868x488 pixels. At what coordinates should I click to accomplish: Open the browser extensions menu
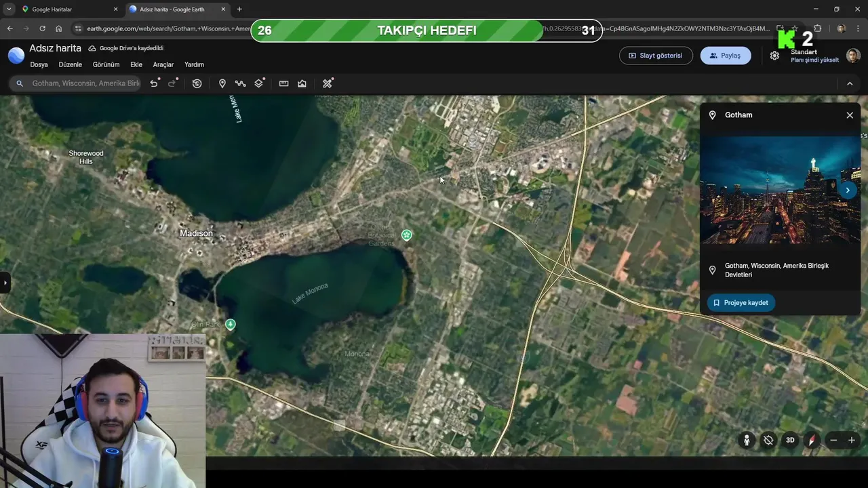(x=817, y=28)
